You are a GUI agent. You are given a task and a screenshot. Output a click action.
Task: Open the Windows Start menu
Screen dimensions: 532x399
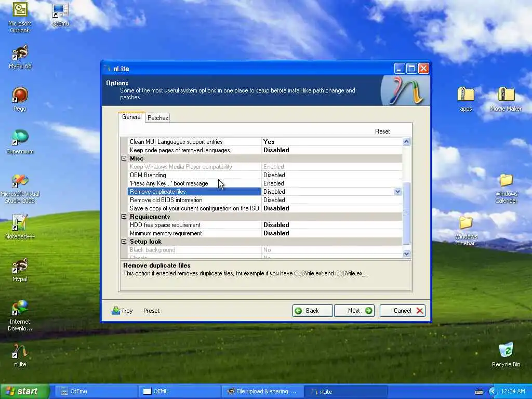click(24, 392)
